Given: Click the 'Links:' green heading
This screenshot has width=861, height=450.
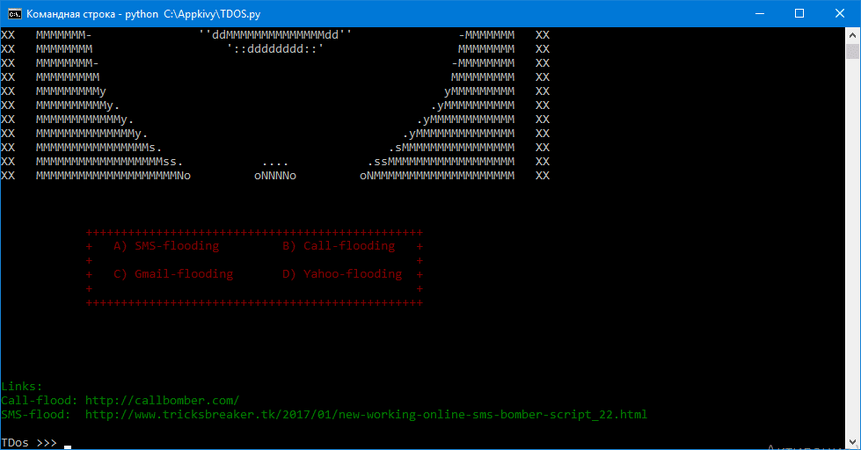Looking at the screenshot, I should pyautogui.click(x=22, y=386).
